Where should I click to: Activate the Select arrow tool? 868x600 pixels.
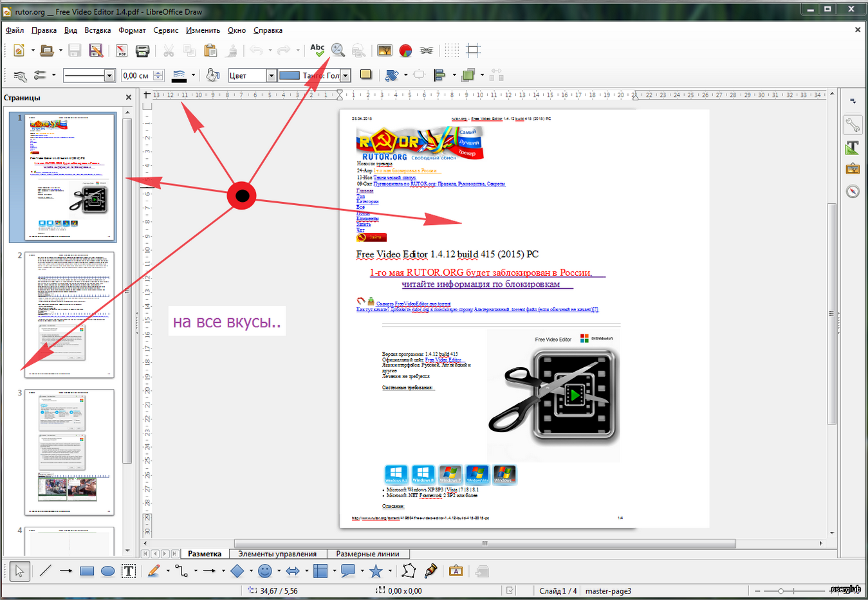click(x=19, y=570)
